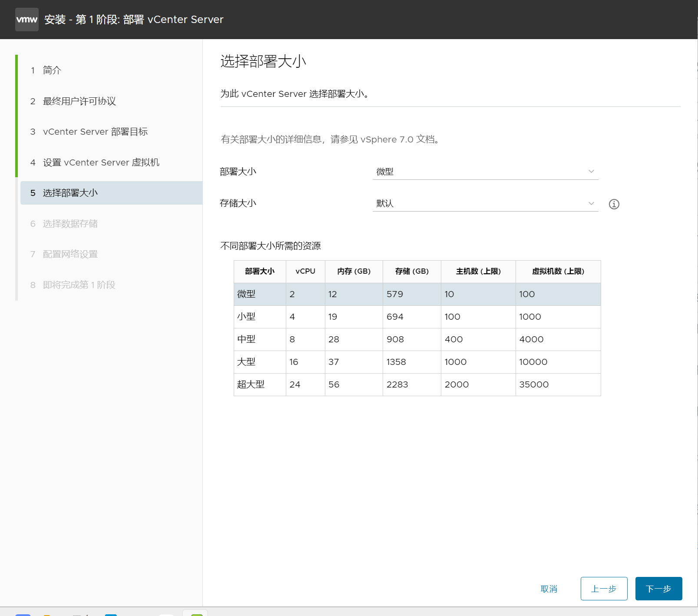Go to step 2 最终用户许可协议
698x616 pixels.
pos(111,101)
